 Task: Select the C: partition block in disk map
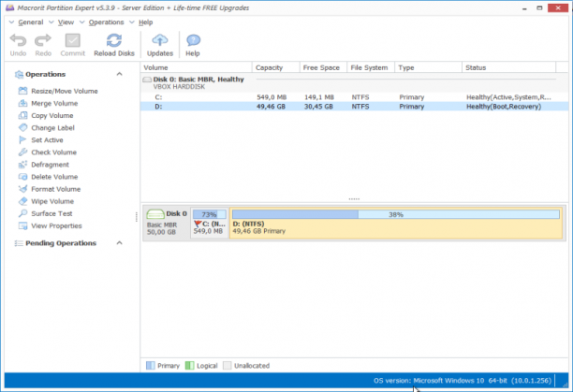pos(210,223)
